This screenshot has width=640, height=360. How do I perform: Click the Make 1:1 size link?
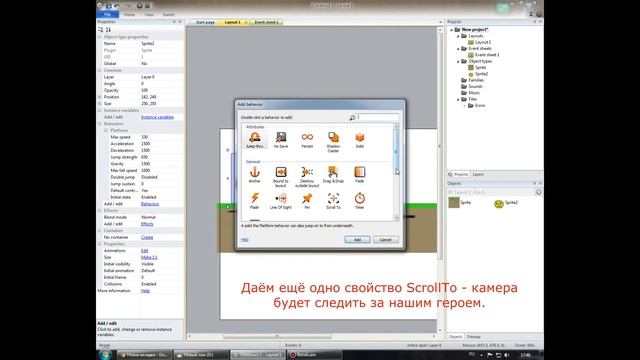[x=149, y=258]
